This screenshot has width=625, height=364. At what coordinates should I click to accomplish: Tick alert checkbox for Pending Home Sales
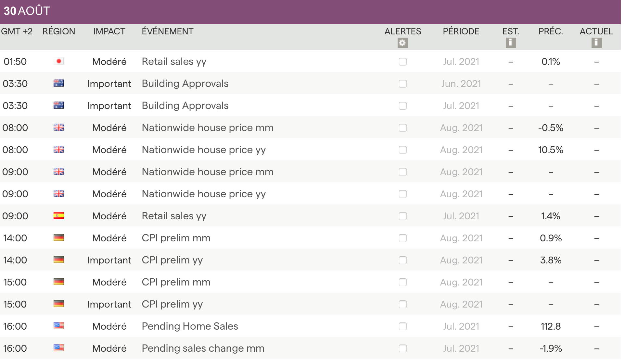[x=402, y=326]
